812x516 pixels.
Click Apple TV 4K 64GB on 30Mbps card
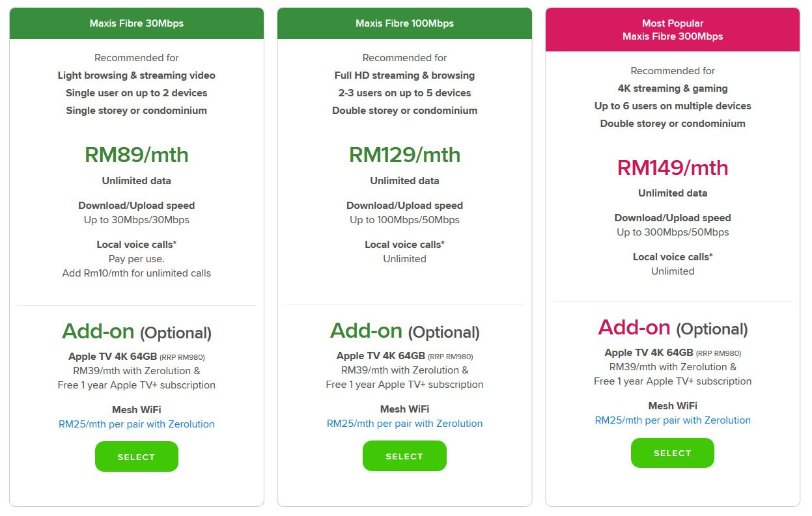point(136,356)
